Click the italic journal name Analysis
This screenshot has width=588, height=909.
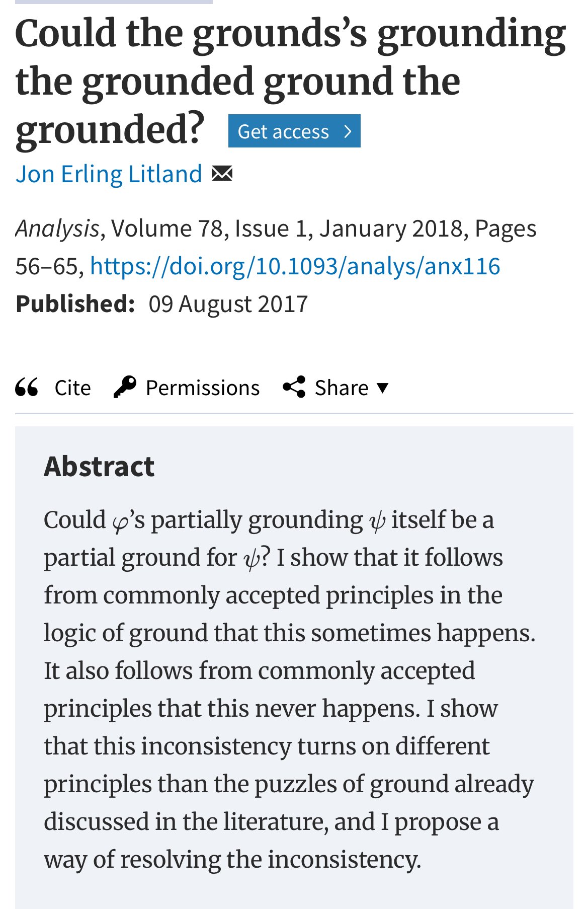point(57,229)
